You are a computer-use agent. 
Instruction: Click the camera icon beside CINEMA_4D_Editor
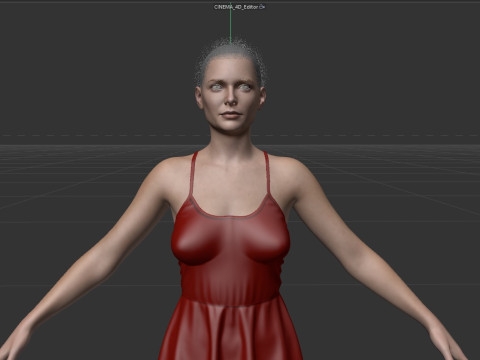(262, 7)
